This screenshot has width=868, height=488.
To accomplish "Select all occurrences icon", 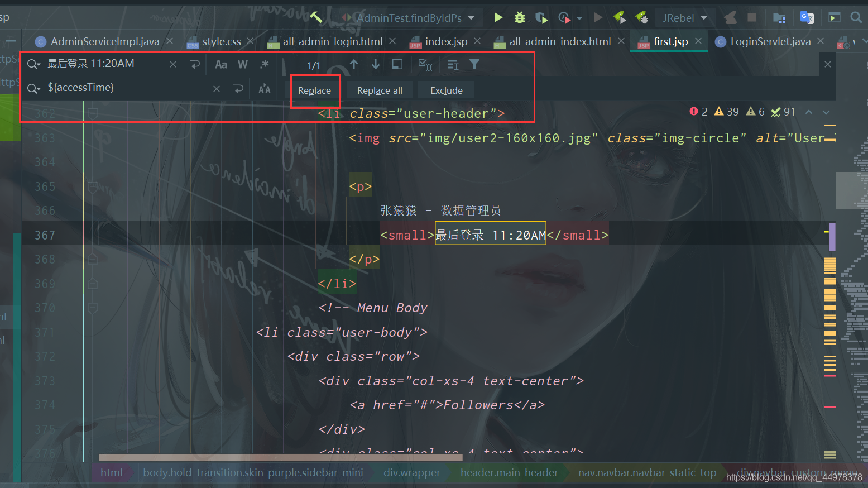I will (x=425, y=65).
